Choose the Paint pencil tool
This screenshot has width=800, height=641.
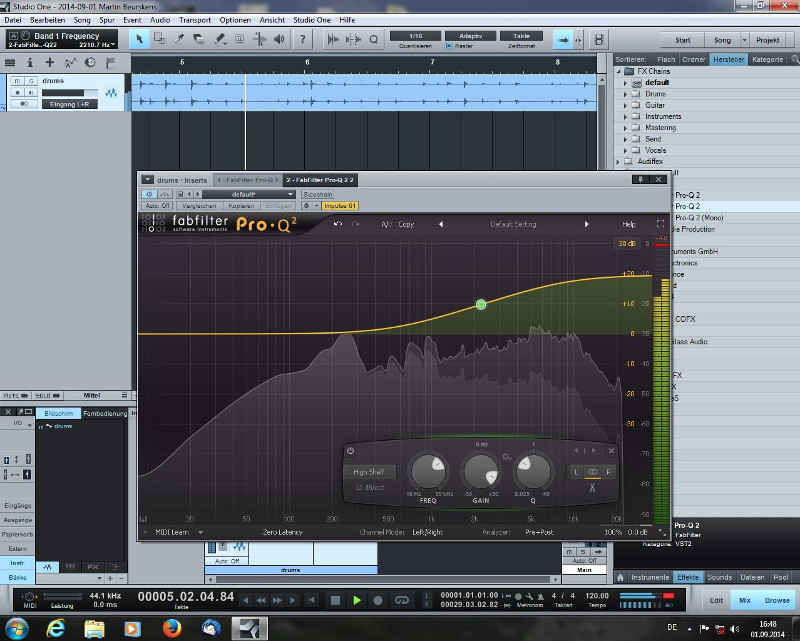pos(219,39)
